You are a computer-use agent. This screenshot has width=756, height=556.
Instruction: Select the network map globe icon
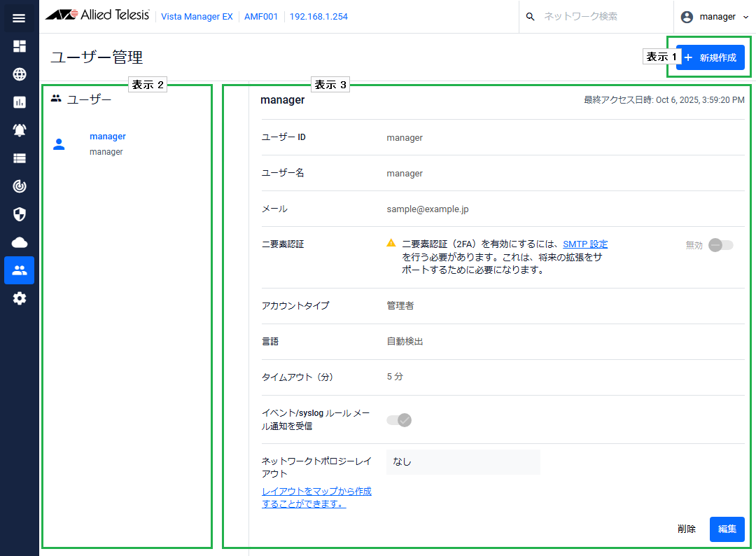[19, 74]
